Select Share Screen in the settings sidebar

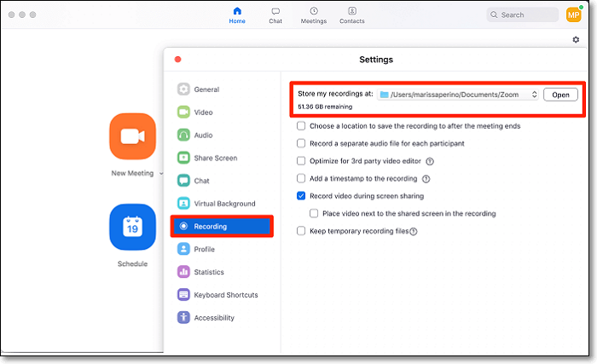click(x=214, y=158)
